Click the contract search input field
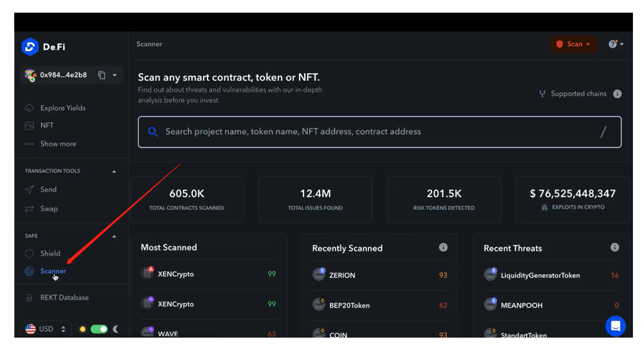Screen dimensions: 644x345 [379, 132]
